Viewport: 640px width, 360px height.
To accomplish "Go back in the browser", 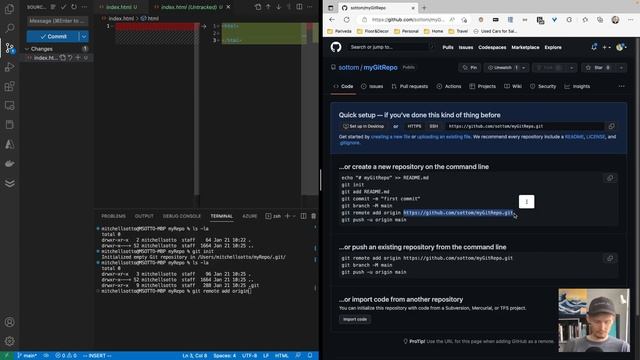I will (x=332, y=20).
